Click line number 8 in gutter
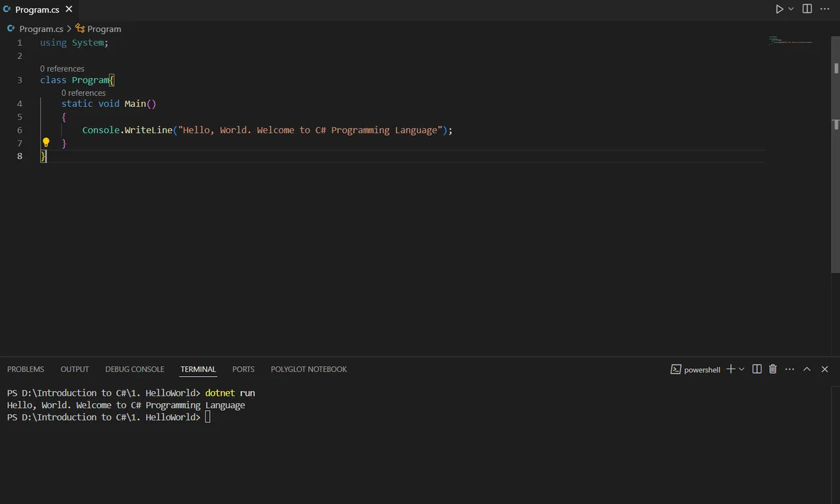840x504 pixels. [x=20, y=156]
